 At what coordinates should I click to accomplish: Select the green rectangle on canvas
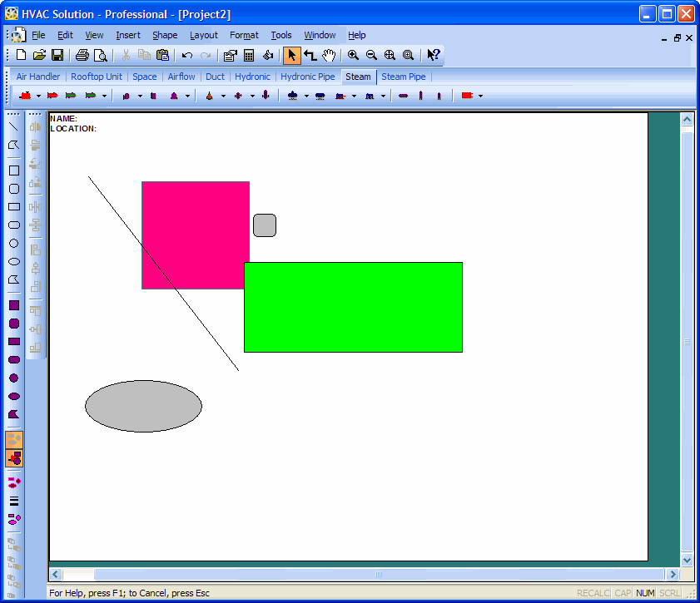(353, 307)
